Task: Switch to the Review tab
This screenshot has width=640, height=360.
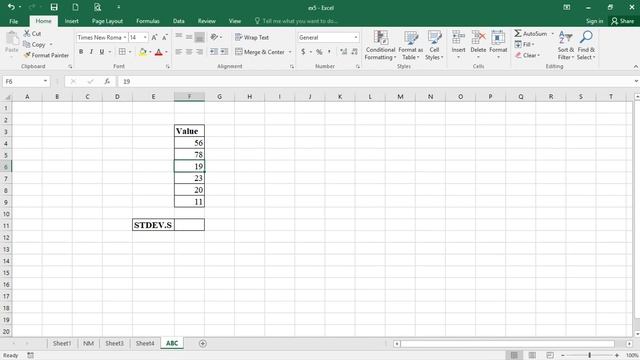Action: (x=207, y=21)
